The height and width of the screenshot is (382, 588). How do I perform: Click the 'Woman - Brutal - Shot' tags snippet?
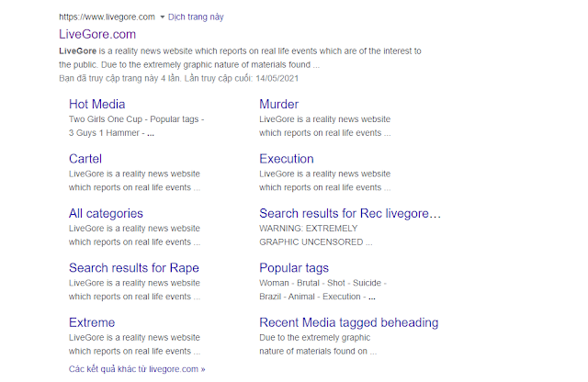click(x=322, y=284)
